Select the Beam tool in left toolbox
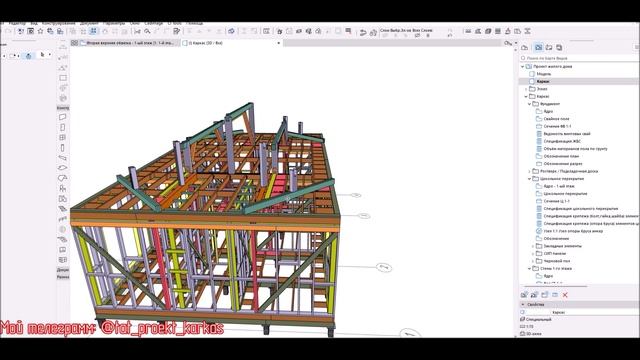 click(62, 158)
